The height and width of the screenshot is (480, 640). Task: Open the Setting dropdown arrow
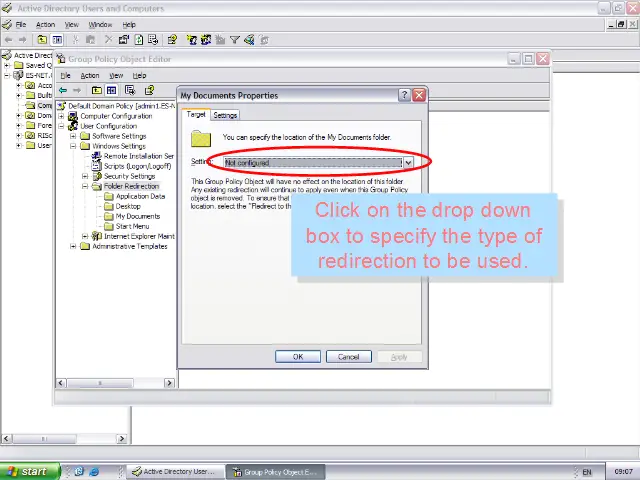click(x=408, y=162)
